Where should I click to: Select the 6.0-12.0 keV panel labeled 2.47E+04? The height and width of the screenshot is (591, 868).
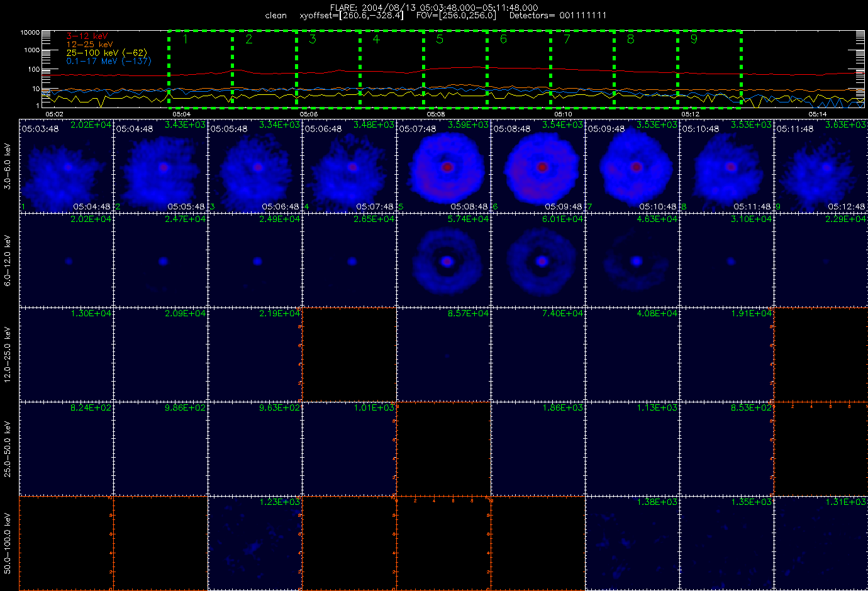(x=160, y=260)
